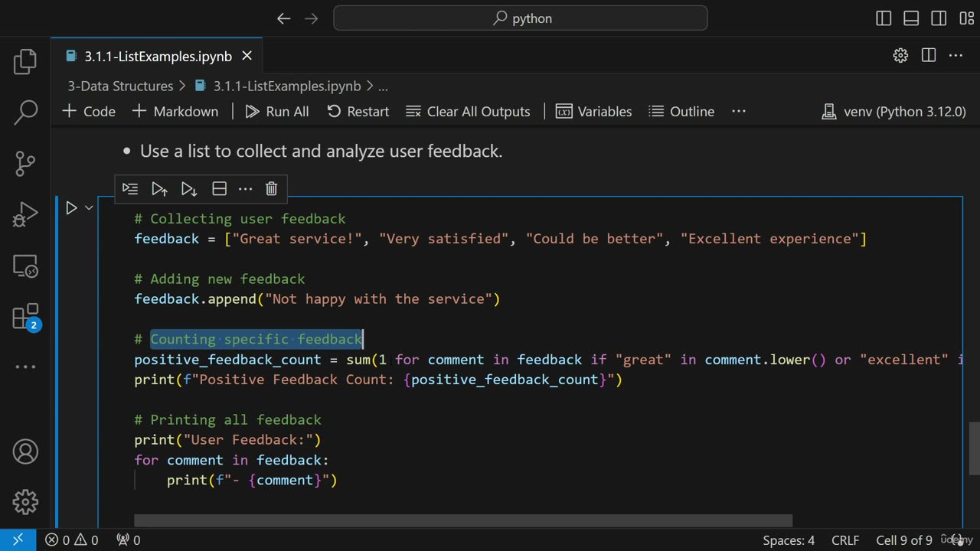Open cell toolbar More Actions ellipsis
980x551 pixels.
point(245,188)
